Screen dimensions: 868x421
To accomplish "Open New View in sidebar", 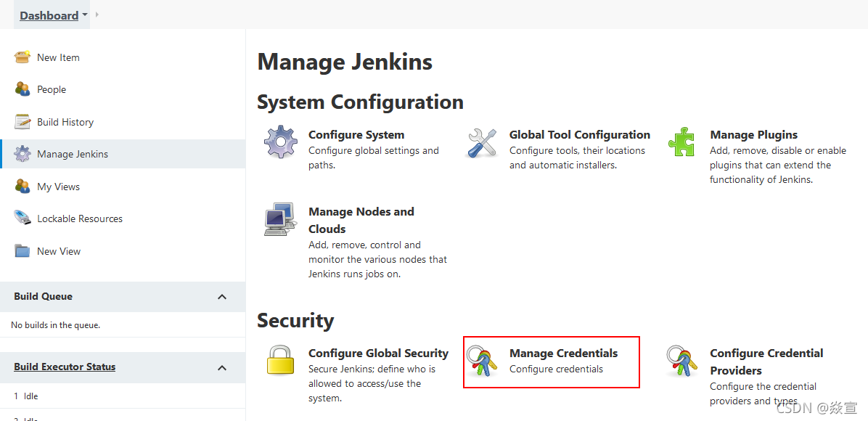I will pos(59,251).
